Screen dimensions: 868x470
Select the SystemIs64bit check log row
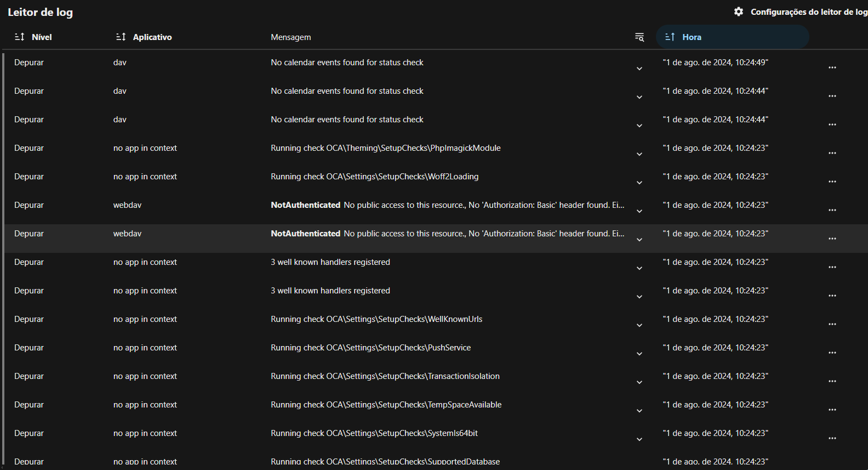pyautogui.click(x=374, y=433)
